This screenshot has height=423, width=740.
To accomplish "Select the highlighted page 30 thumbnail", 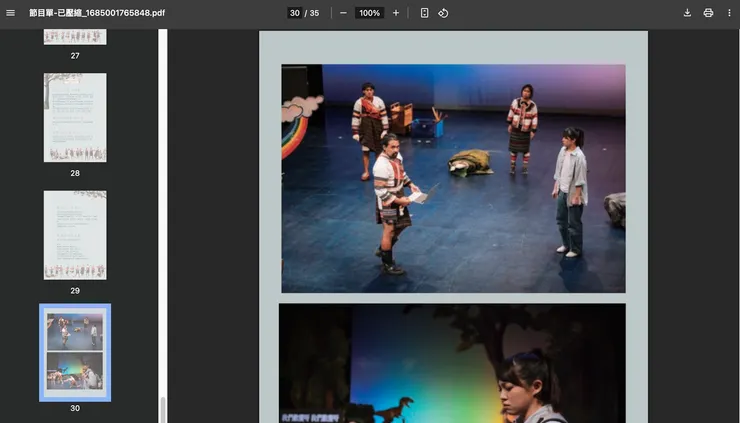I will (x=75, y=352).
